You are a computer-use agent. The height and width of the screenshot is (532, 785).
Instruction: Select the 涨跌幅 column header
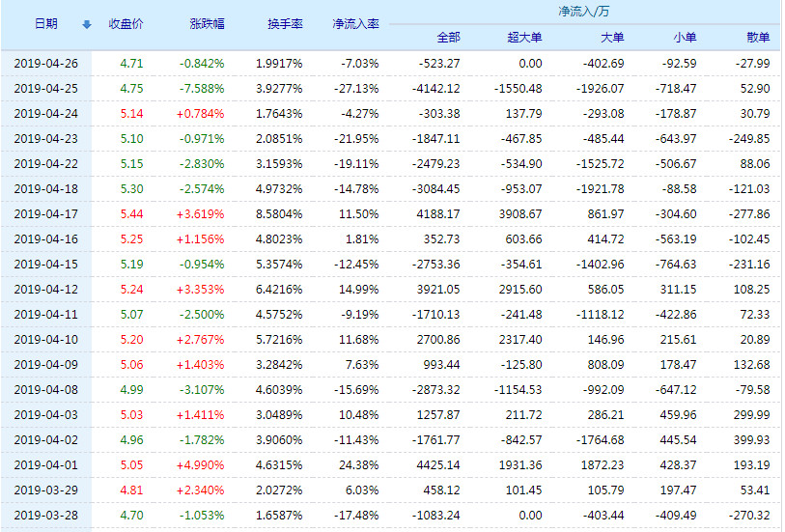tap(207, 24)
